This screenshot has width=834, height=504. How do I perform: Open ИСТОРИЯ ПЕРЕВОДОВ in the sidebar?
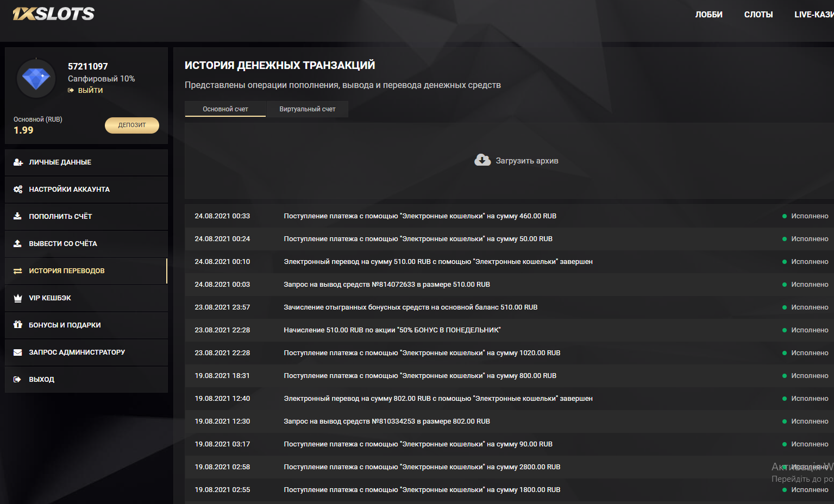click(x=66, y=271)
